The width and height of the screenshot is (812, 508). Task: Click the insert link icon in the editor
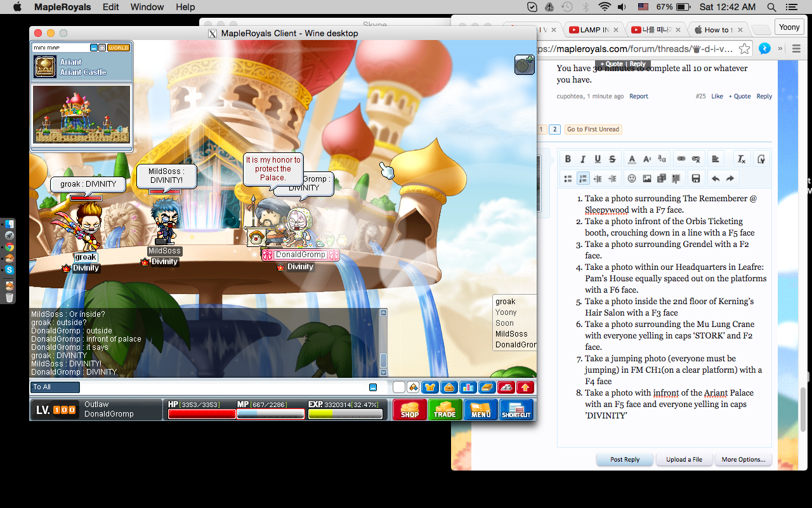click(x=681, y=159)
